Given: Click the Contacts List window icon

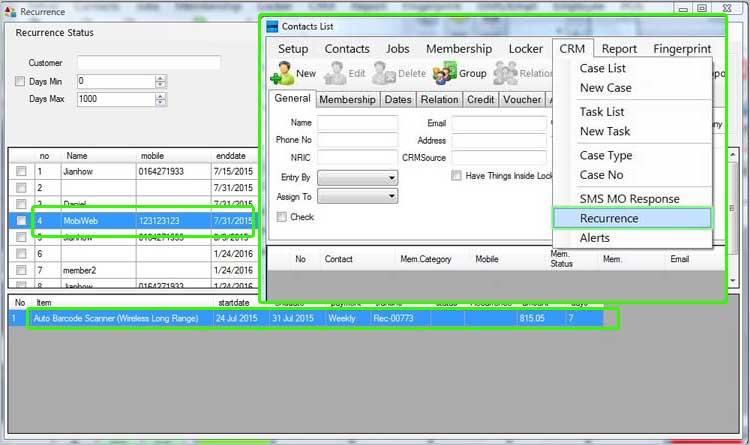Looking at the screenshot, I should [272, 27].
